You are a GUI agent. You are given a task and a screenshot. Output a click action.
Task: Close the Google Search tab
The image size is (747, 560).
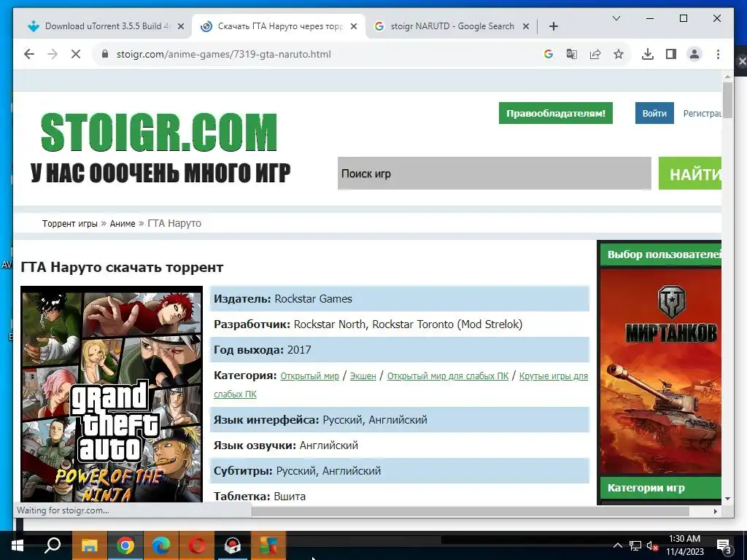[526, 27]
